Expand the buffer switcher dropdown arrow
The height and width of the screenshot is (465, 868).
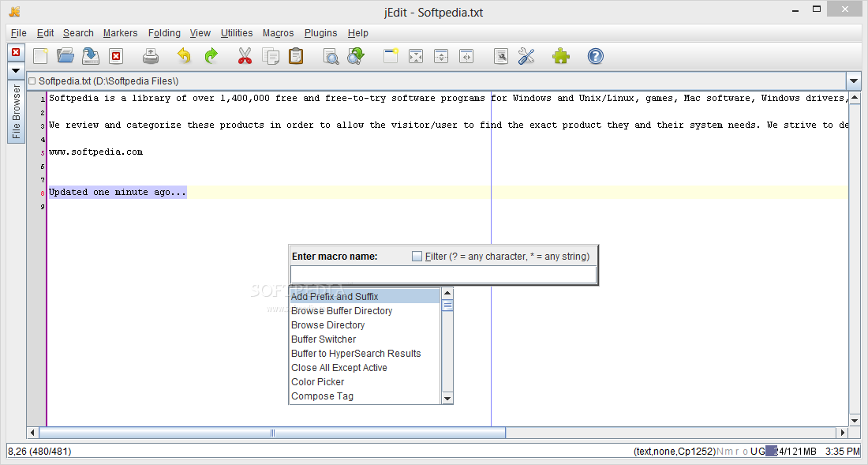(x=854, y=81)
